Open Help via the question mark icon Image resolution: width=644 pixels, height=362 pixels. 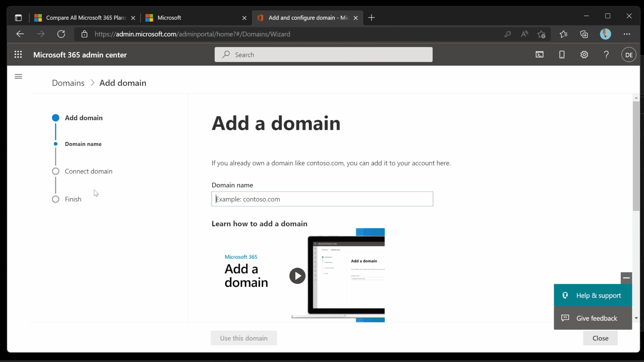tap(606, 54)
